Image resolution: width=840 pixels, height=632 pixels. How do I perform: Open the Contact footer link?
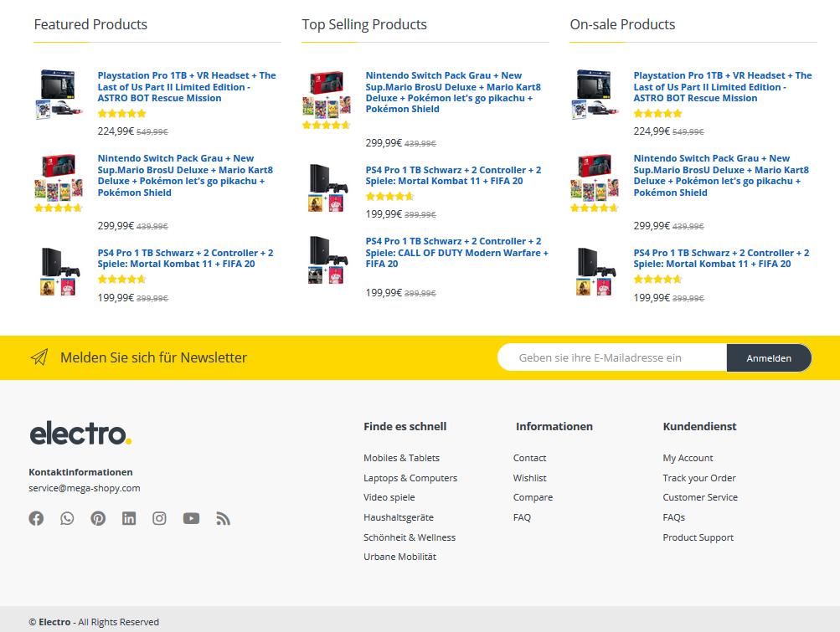529,458
